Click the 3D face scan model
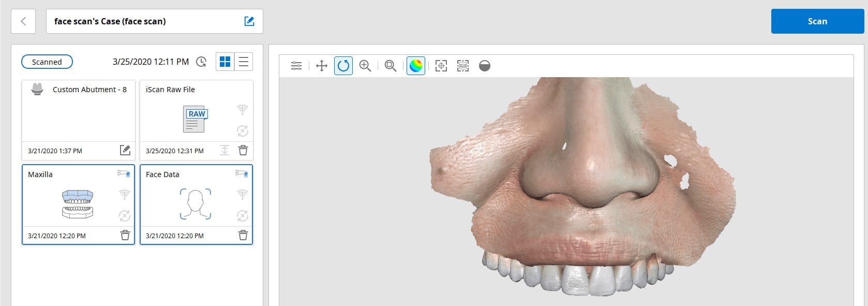Screen dimensions: 868x306 point(582,186)
